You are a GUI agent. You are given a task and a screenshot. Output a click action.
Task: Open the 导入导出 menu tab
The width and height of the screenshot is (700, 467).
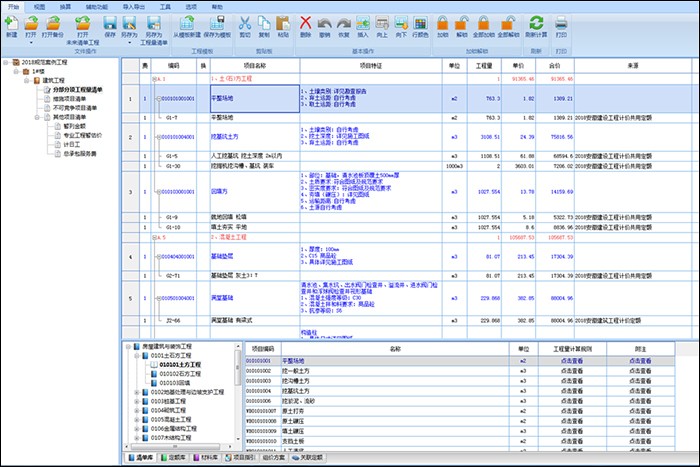[x=132, y=5]
